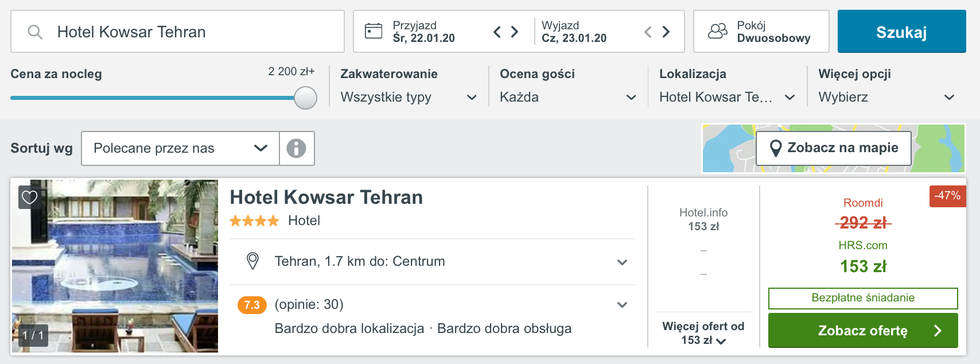Adjust the price per night slider handle
This screenshot has width=980, height=364.
pos(305,98)
